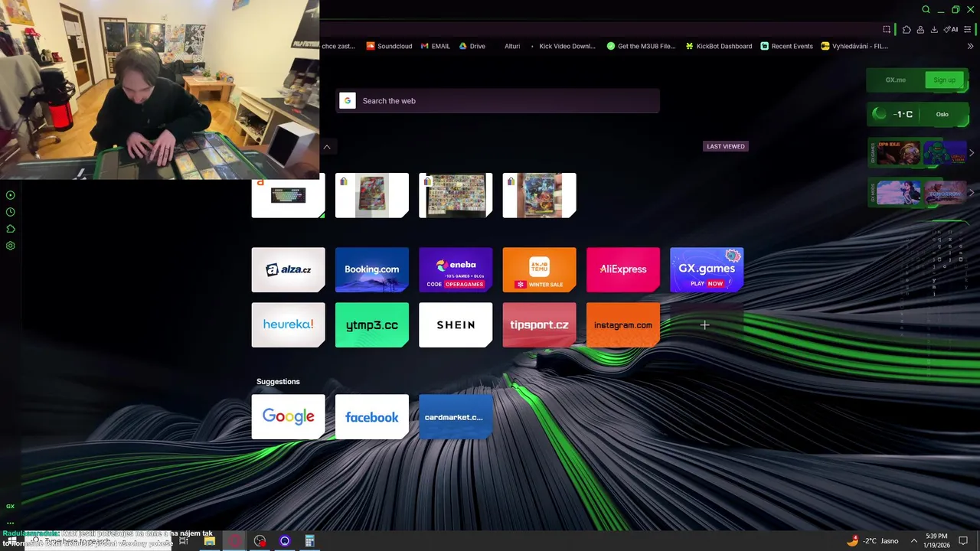
Task: Open OBS Studio from taskbar
Action: [260, 541]
